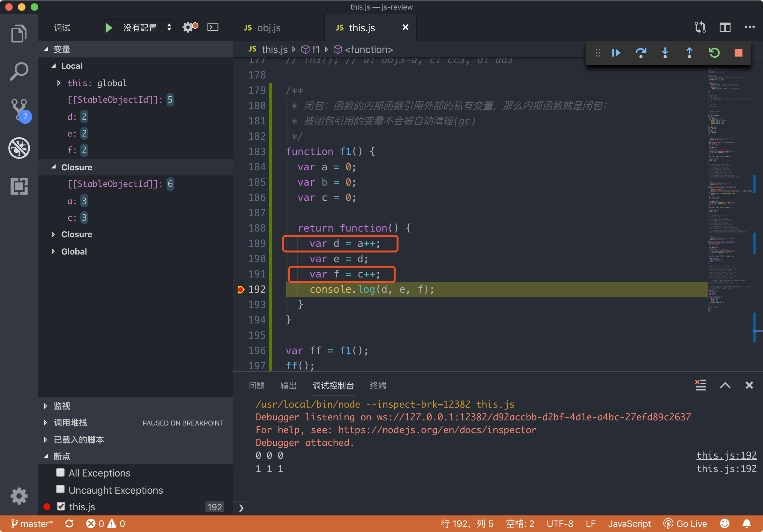This screenshot has height=532, width=763.
Task: Clear the debug console output
Action: point(700,385)
